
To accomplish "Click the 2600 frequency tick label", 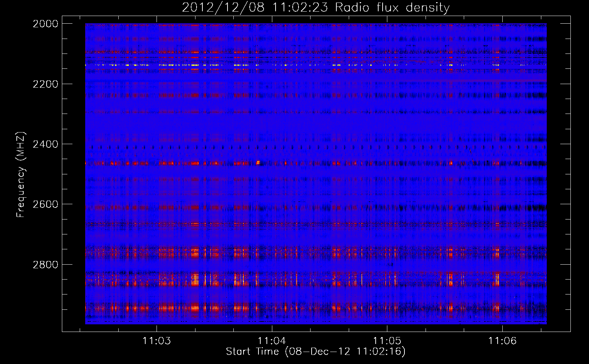I will point(46,204).
